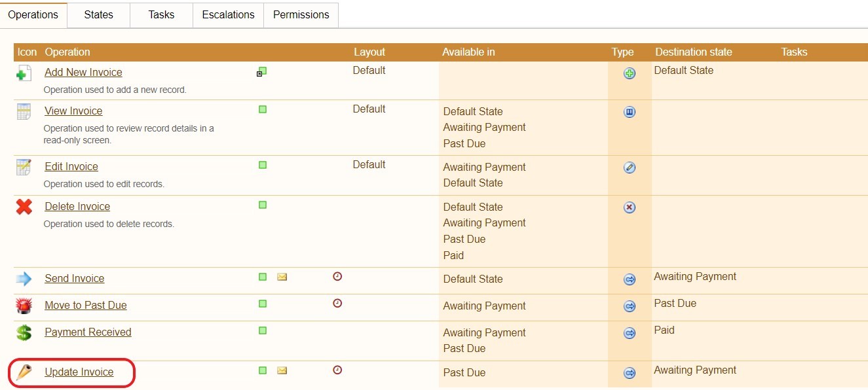Open the Add New Invoice operation link
Viewport: 868px width, 390px height.
click(83, 73)
